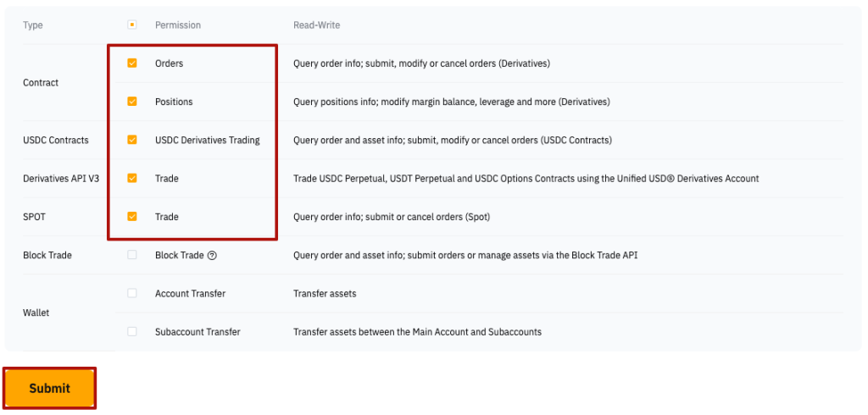868x415 pixels.
Task: Uncheck the Positions permission checkbox
Action: coord(131,102)
